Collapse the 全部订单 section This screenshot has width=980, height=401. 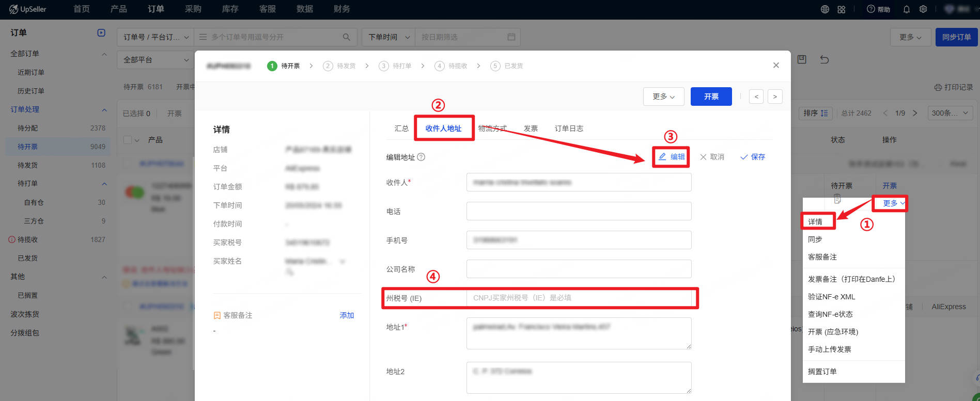[x=104, y=54]
